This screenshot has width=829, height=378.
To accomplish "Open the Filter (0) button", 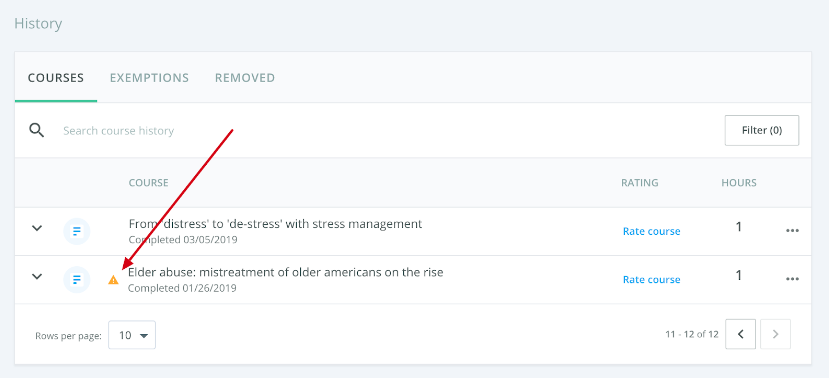I will tap(761, 130).
